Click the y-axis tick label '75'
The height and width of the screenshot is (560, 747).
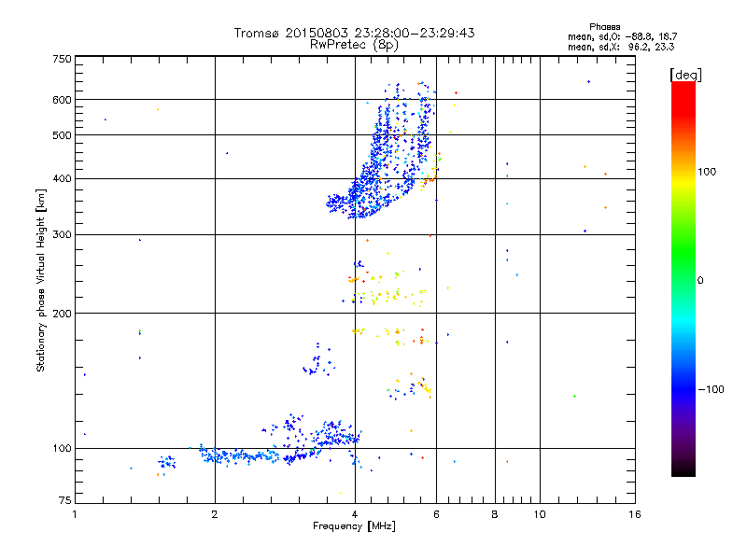[x=65, y=500]
